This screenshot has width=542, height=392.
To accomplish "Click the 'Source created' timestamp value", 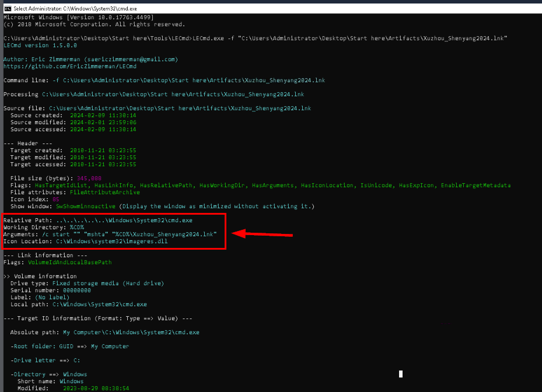I will click(103, 115).
